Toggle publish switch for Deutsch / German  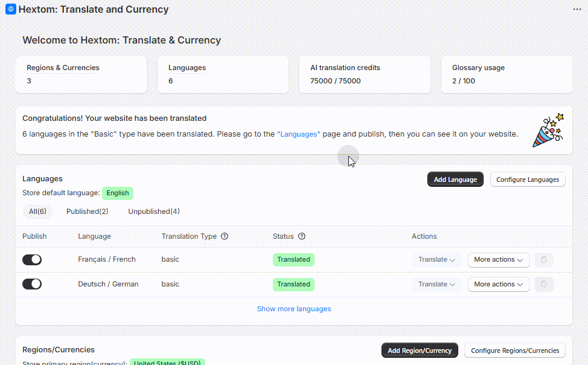[x=32, y=284]
